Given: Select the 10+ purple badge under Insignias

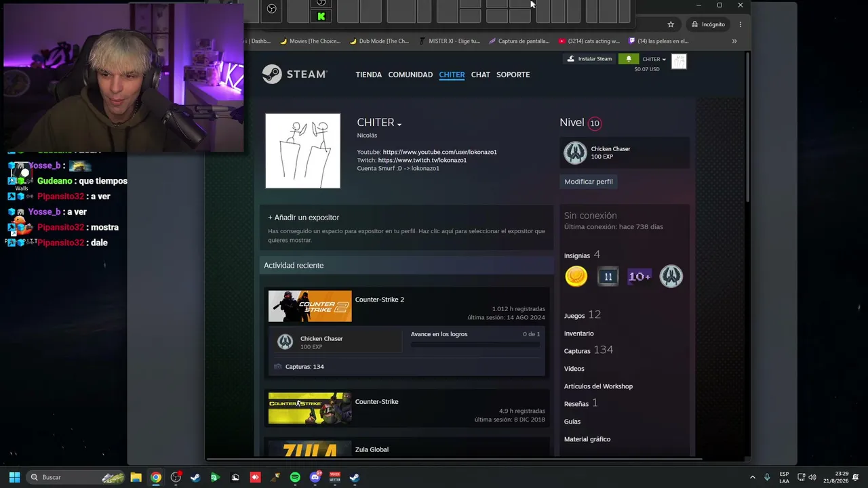Looking at the screenshot, I should click(x=639, y=276).
